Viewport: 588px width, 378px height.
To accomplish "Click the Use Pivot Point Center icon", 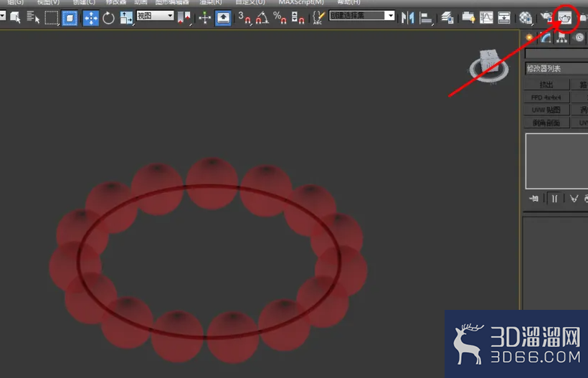I will click(x=184, y=18).
